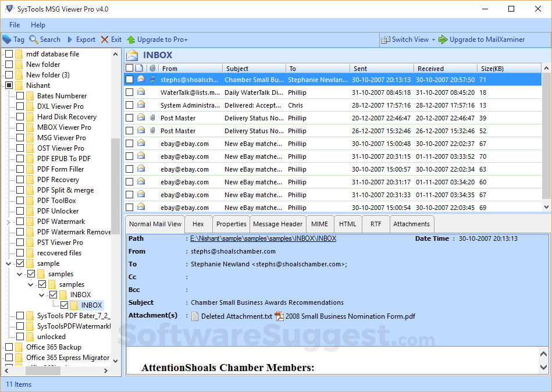Toggle the select-all checkbox in list header
The height and width of the screenshot is (392, 552).
click(129, 69)
